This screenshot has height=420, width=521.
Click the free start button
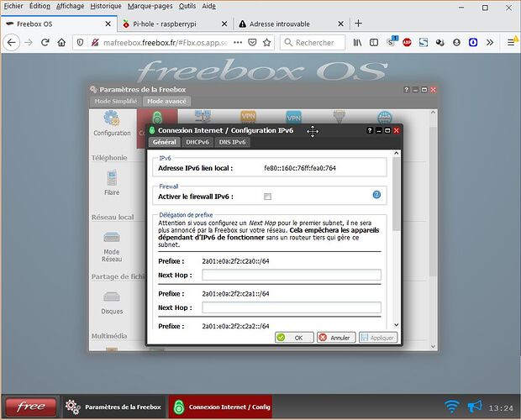click(31, 407)
